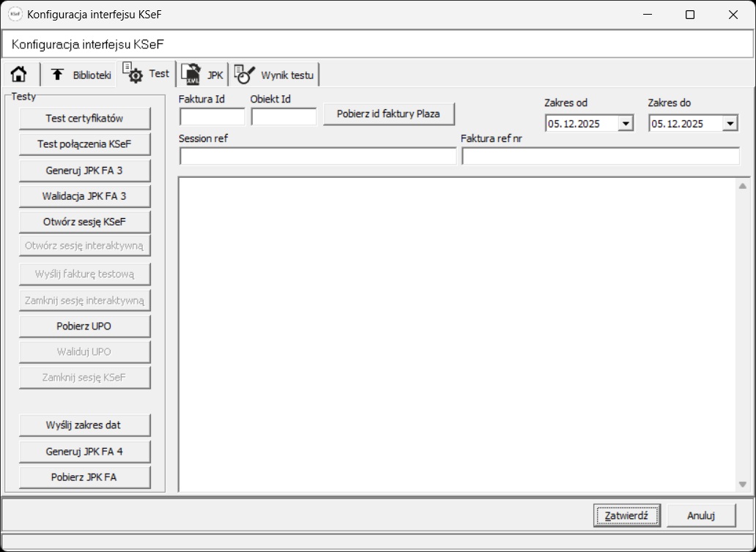Image resolution: width=756 pixels, height=552 pixels.
Task: Click the output area scrollbar up arrow
Action: tap(743, 186)
